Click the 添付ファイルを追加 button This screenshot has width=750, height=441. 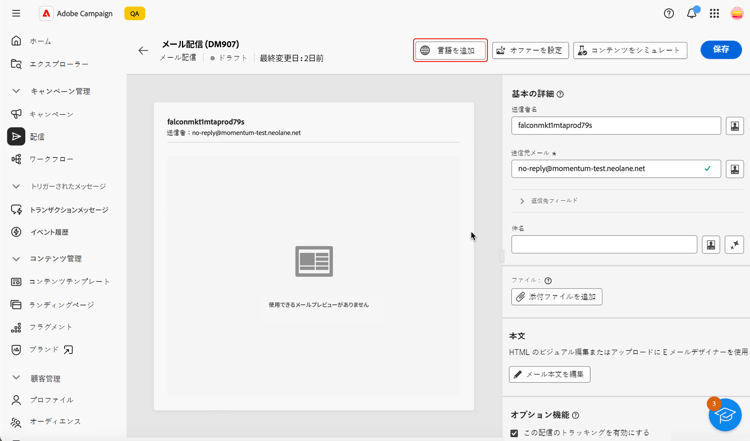coord(556,297)
